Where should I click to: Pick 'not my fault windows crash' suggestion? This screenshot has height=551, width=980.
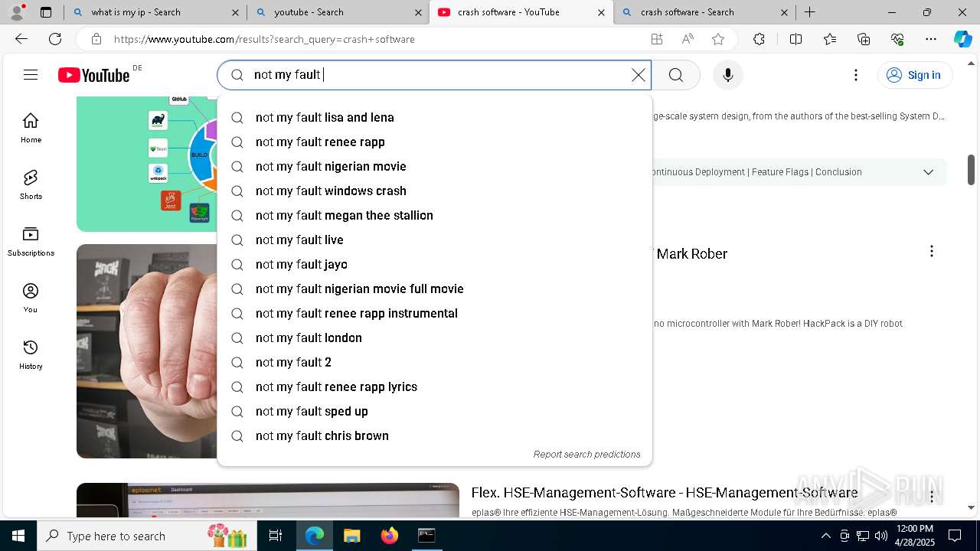tap(435, 191)
